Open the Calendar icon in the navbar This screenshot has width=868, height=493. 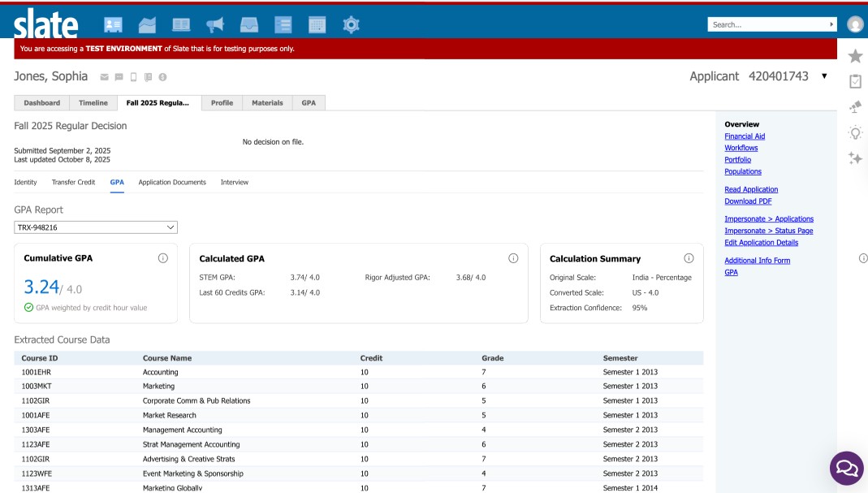(317, 24)
